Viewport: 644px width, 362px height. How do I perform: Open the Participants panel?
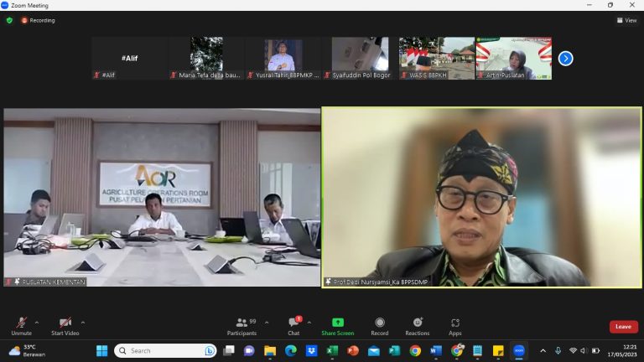241,327
